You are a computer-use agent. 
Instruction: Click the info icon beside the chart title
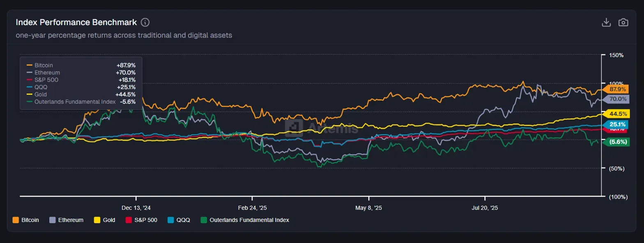tap(145, 22)
